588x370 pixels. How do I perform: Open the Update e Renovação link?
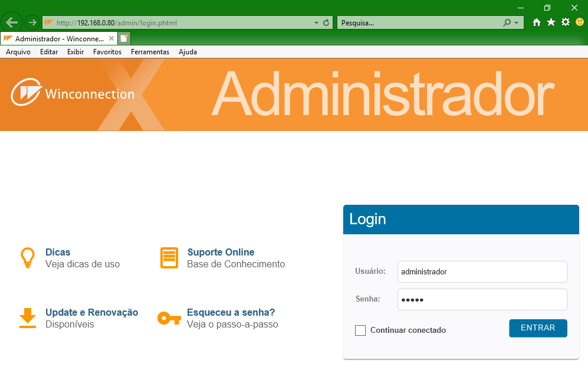point(92,312)
